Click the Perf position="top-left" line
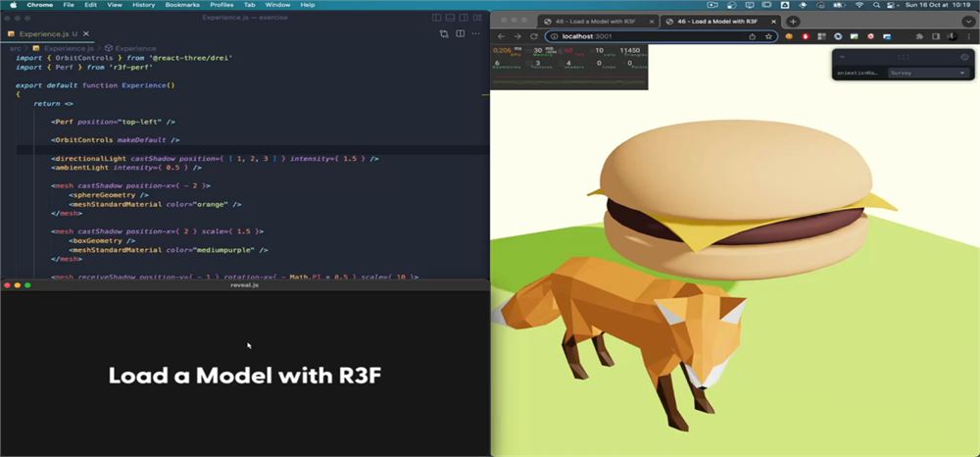The height and width of the screenshot is (457, 980). coord(113,122)
